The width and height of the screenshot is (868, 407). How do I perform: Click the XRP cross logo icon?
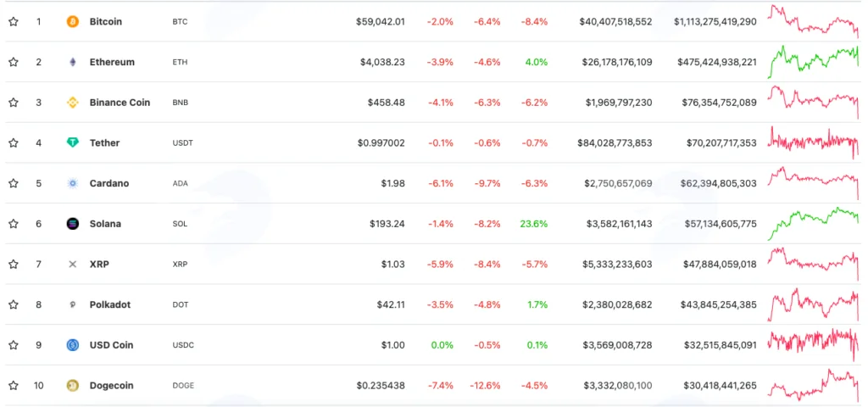click(x=73, y=265)
